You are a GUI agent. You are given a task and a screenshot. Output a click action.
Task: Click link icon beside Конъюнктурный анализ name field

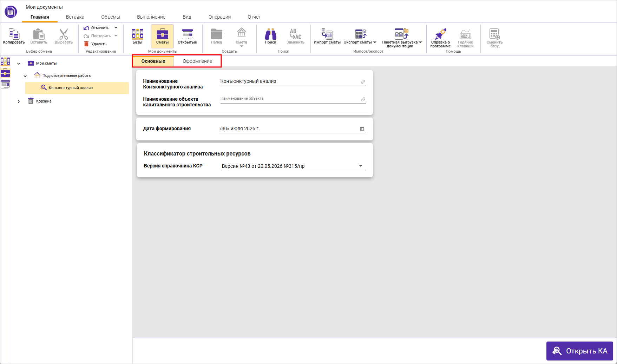click(x=363, y=82)
